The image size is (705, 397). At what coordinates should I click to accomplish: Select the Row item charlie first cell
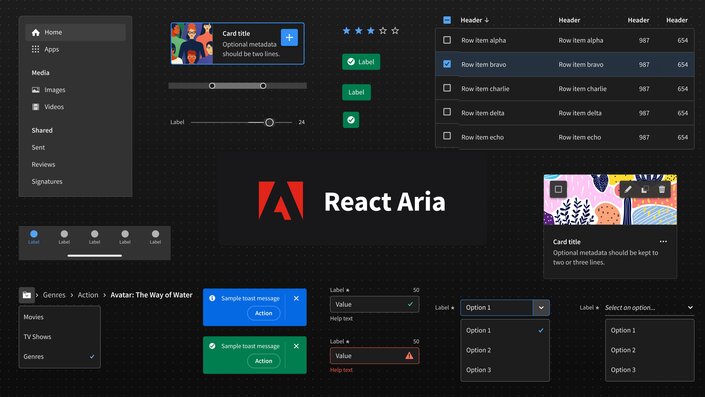coord(485,89)
